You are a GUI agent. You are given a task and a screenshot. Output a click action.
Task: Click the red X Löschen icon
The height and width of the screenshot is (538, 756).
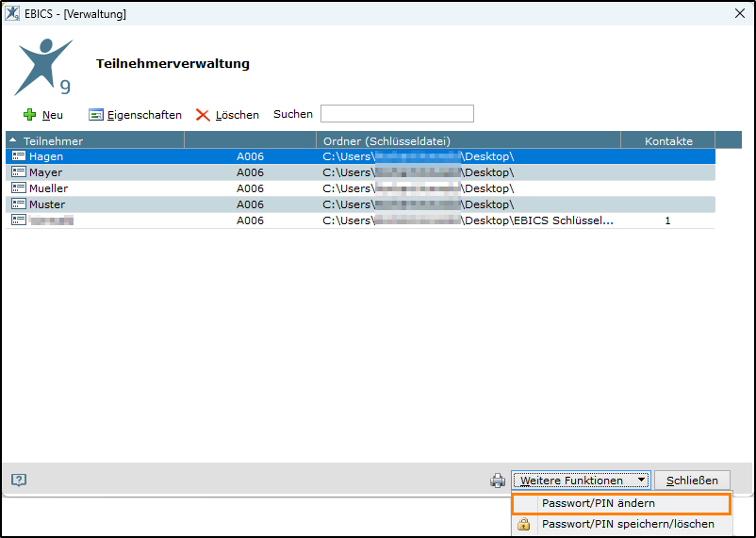click(x=203, y=115)
